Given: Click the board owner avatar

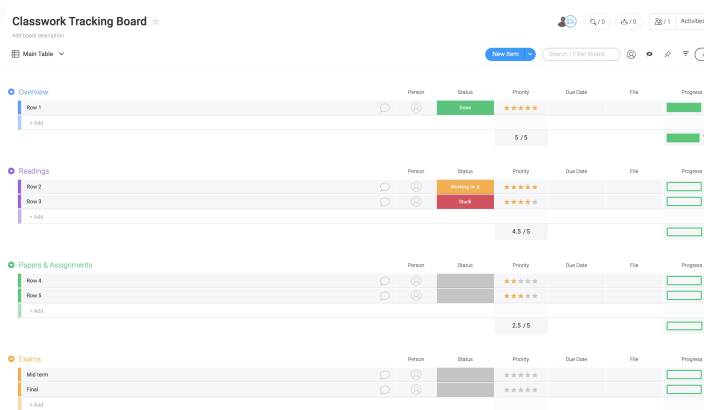Looking at the screenshot, I should click(x=562, y=22).
